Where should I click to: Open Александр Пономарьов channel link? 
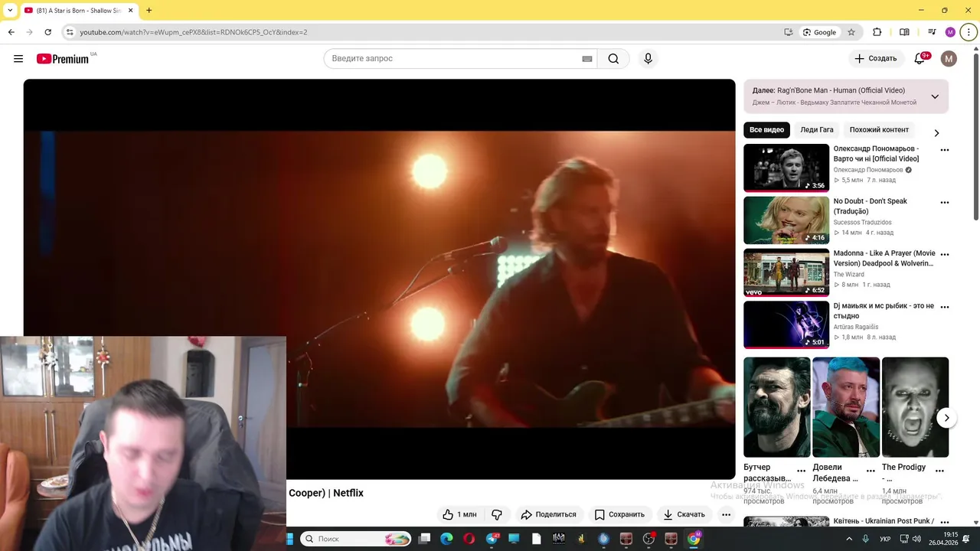pyautogui.click(x=867, y=170)
